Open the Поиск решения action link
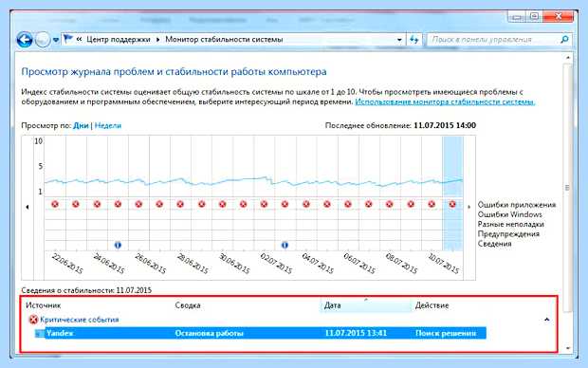The image size is (588, 368). point(446,333)
